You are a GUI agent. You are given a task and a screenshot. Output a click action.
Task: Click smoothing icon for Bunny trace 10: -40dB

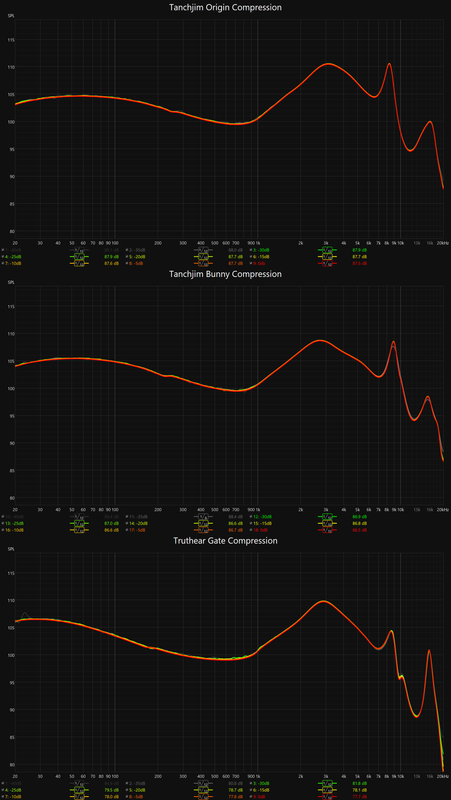(x=79, y=516)
